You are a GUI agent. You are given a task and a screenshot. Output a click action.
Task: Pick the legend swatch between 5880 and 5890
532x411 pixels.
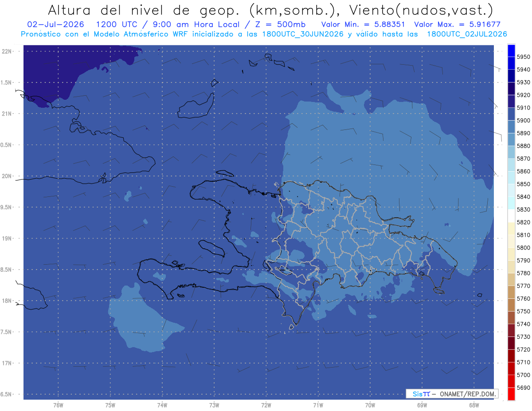pyautogui.click(x=511, y=139)
